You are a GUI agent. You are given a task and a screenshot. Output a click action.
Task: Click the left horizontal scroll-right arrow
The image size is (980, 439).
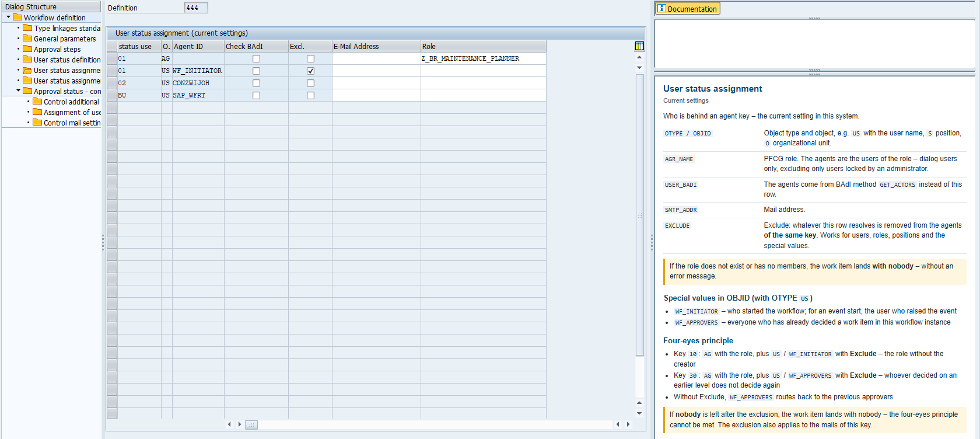(x=240, y=424)
